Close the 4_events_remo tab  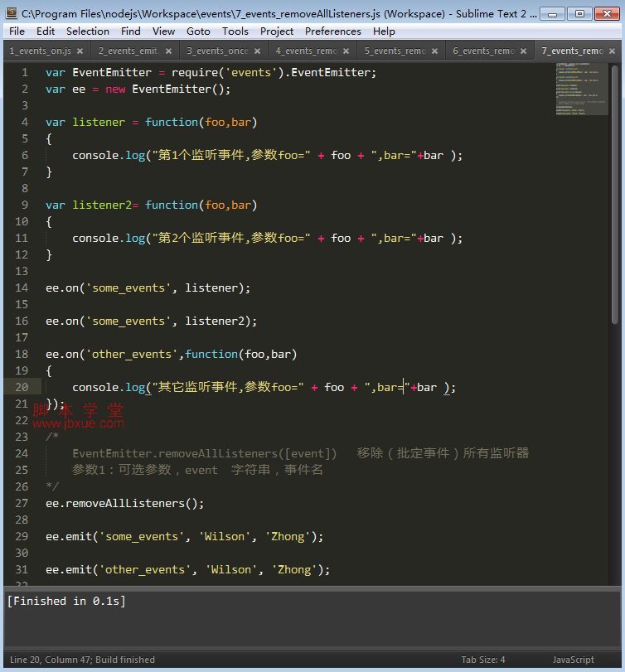(346, 51)
